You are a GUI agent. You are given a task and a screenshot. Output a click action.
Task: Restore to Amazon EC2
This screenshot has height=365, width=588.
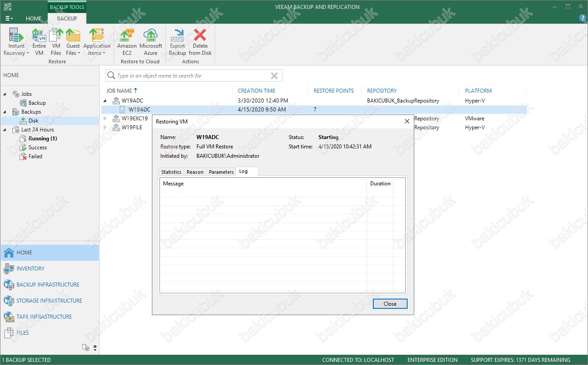point(127,42)
